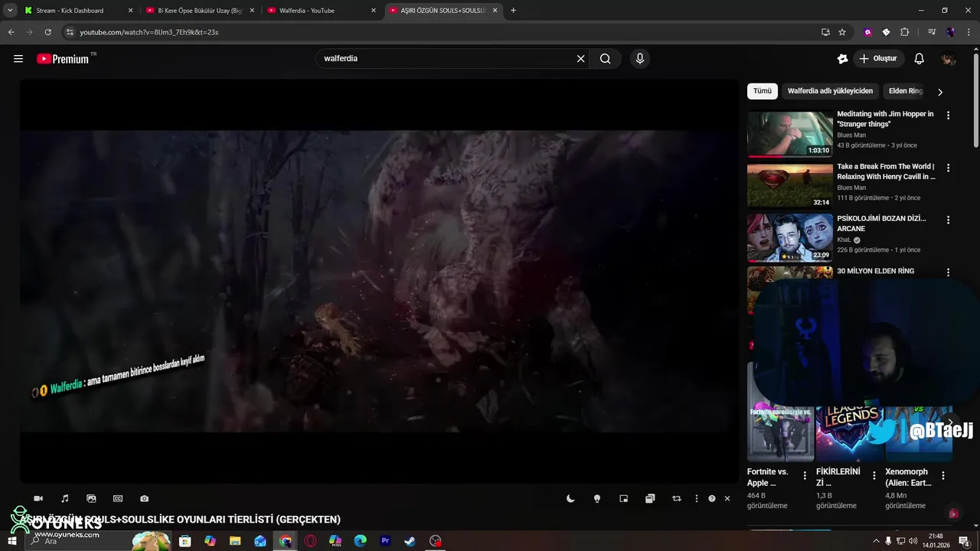Open the YouTube guide hamburger menu
The image size is (980, 551).
click(x=18, y=59)
